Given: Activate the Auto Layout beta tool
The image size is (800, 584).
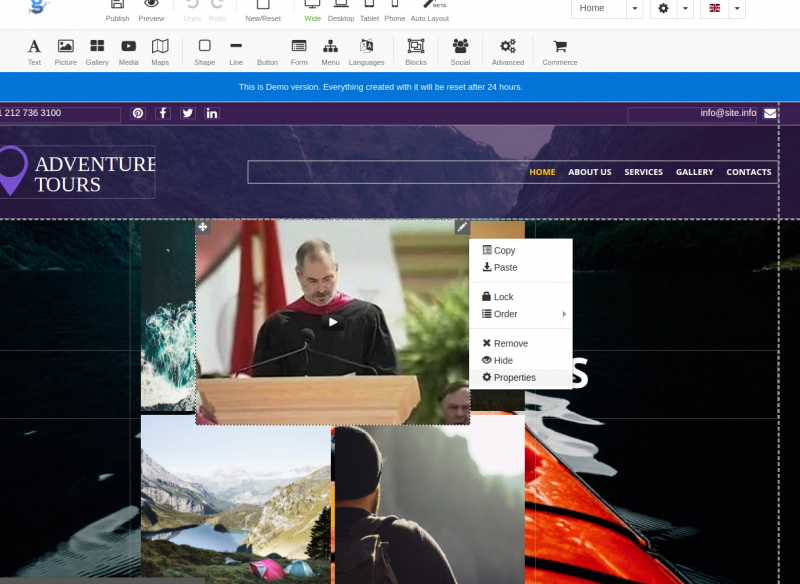Looking at the screenshot, I should (x=430, y=10).
